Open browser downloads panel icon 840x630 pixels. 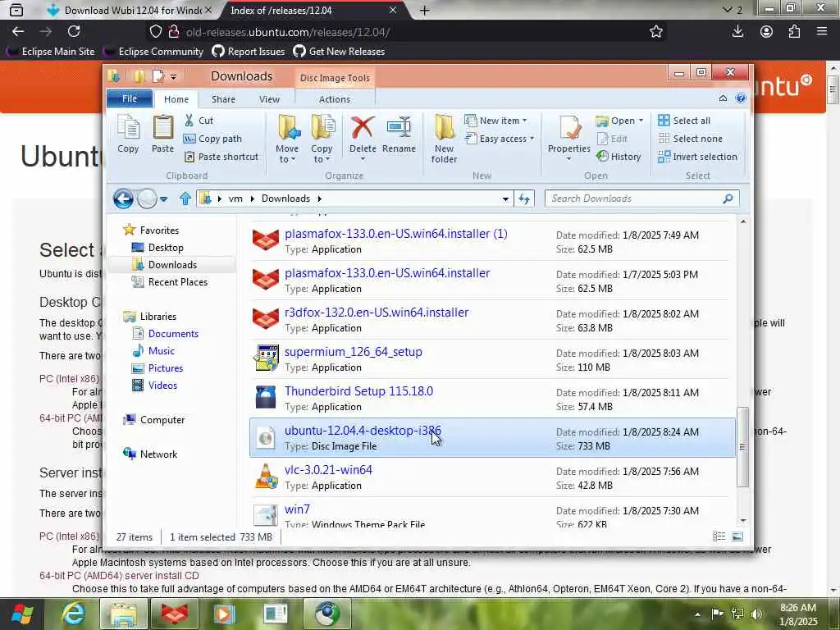click(x=737, y=32)
